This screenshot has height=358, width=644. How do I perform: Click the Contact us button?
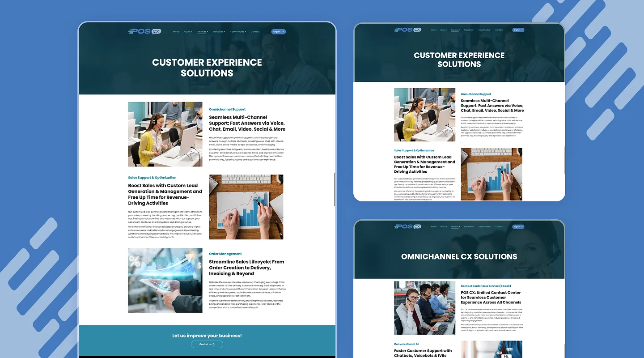click(x=207, y=344)
